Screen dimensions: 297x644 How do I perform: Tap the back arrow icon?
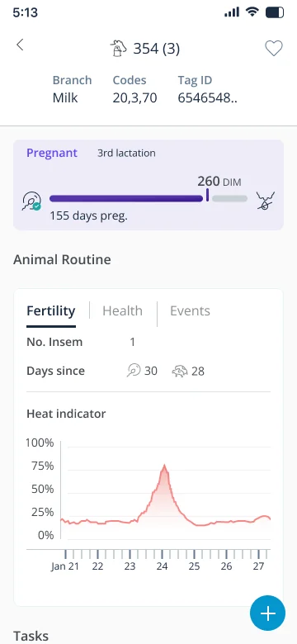(20, 45)
